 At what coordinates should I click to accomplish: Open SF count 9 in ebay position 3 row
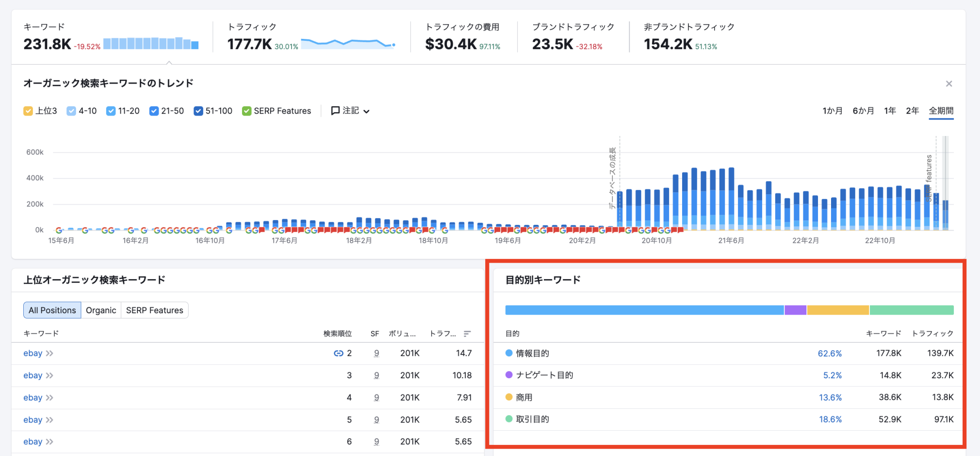(x=376, y=375)
